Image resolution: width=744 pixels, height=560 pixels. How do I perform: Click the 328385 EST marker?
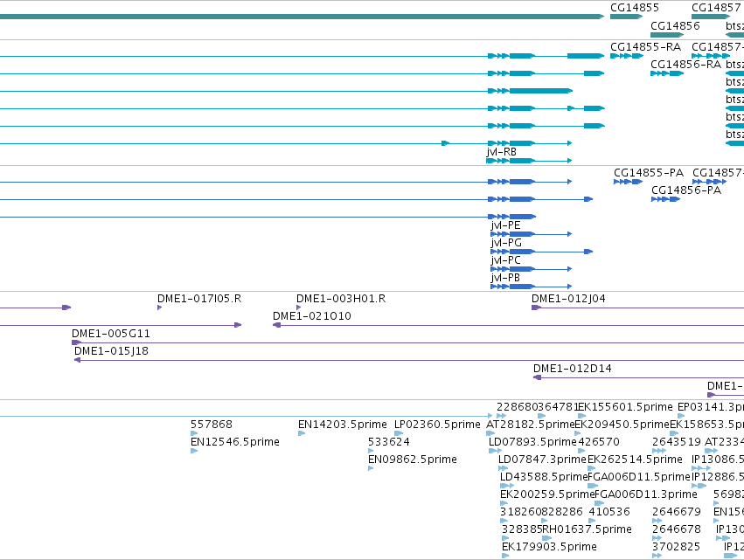pos(506,538)
